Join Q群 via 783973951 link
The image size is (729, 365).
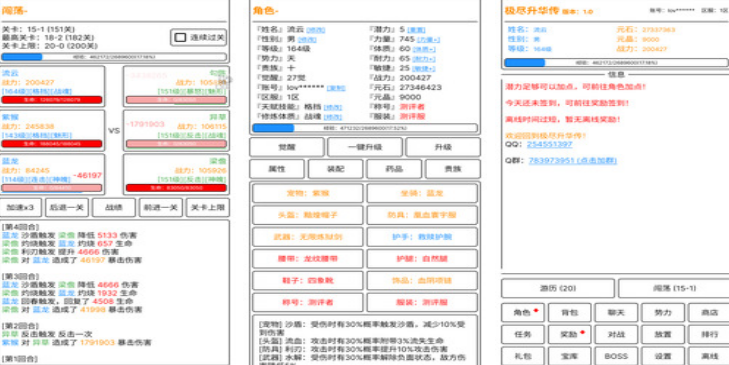572,160
